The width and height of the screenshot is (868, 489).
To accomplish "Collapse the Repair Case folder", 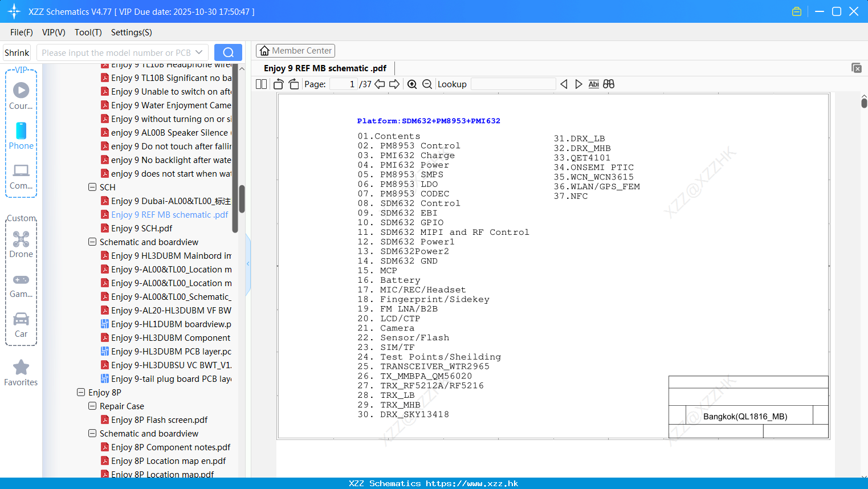I will (x=92, y=406).
